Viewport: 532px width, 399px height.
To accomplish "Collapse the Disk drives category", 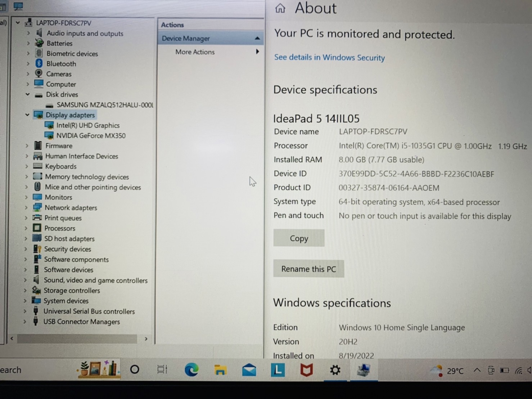I will [28, 94].
